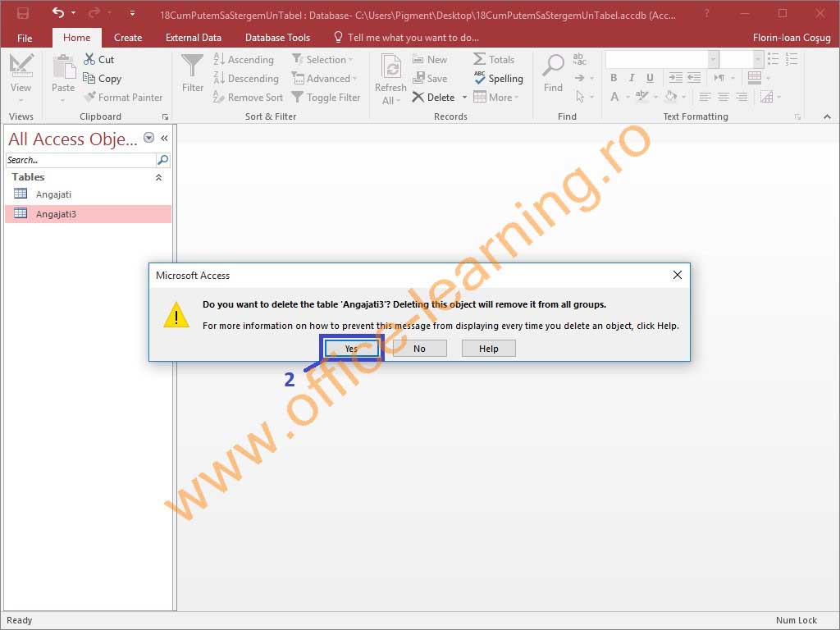Open the All Access Objects pane menu
This screenshot has height=630, width=840.
[x=149, y=138]
